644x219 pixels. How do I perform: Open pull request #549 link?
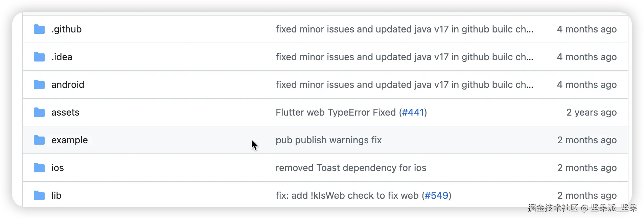436,196
